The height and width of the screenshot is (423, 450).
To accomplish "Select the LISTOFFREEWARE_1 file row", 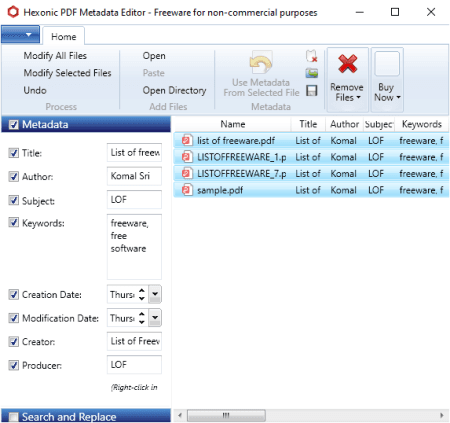I will coord(311,157).
